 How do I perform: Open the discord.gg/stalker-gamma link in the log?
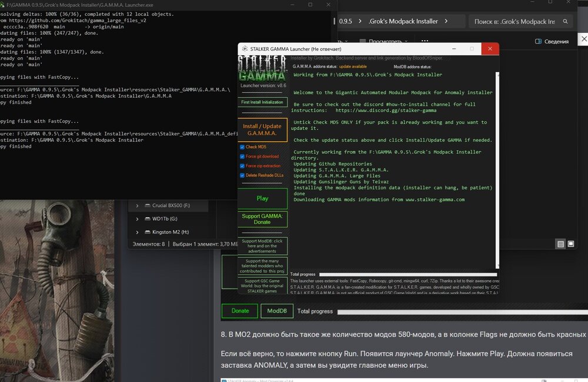click(x=386, y=110)
